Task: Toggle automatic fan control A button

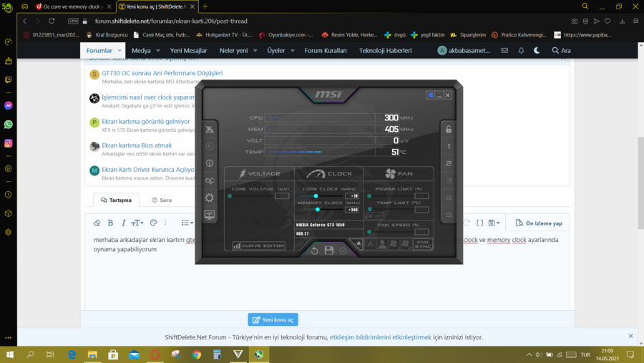Action: [x=371, y=244]
